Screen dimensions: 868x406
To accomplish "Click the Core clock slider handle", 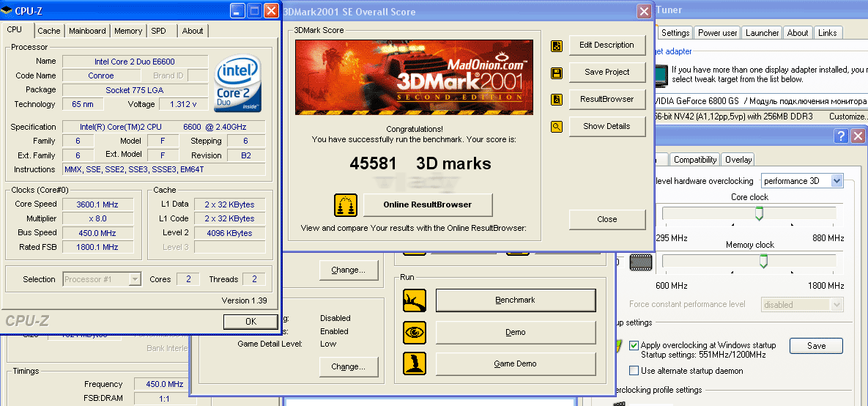I will click(759, 213).
